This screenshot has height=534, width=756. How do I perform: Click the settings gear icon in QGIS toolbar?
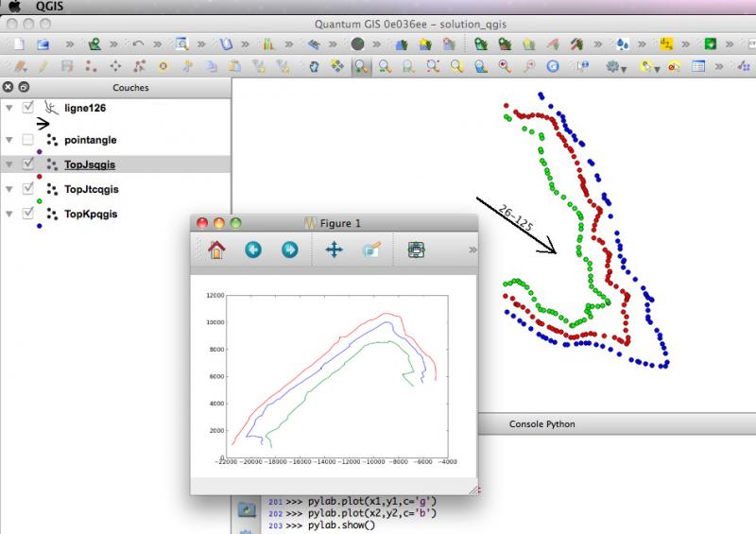(614, 66)
